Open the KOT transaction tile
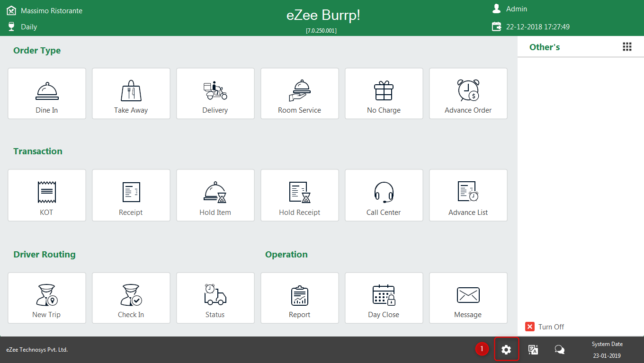 point(47,195)
